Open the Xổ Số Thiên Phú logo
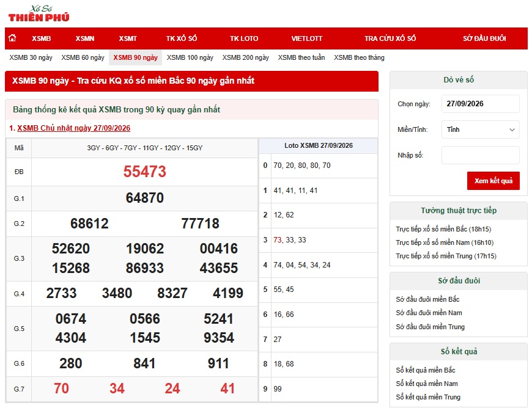The width and height of the screenshot is (532, 408). pyautogui.click(x=39, y=13)
